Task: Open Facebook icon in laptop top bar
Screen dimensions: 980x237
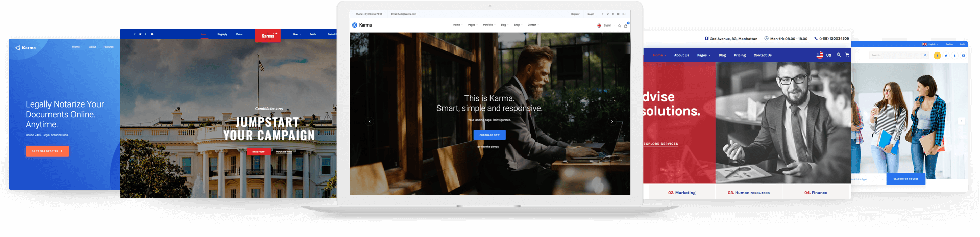Action: (x=603, y=14)
